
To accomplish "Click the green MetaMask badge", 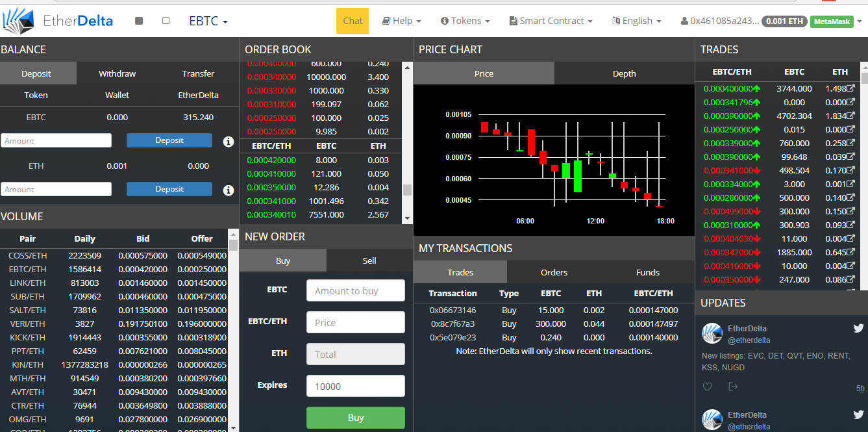I will click(832, 21).
